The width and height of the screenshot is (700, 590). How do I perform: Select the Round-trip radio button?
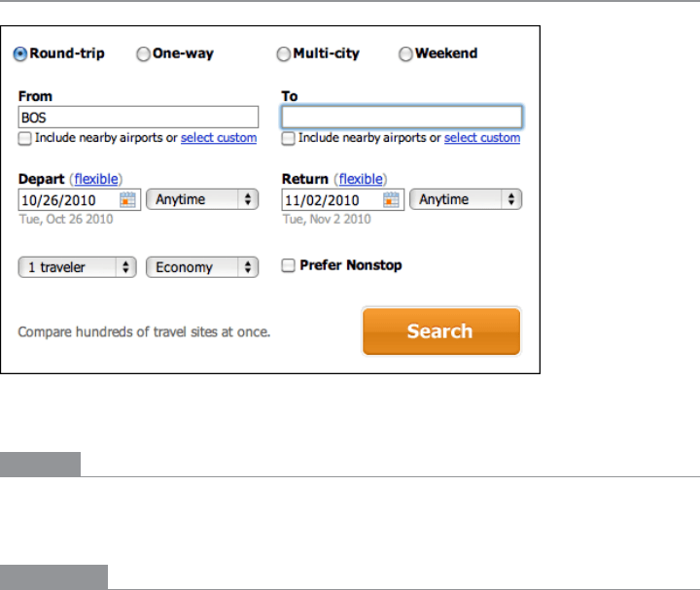pyautogui.click(x=20, y=54)
